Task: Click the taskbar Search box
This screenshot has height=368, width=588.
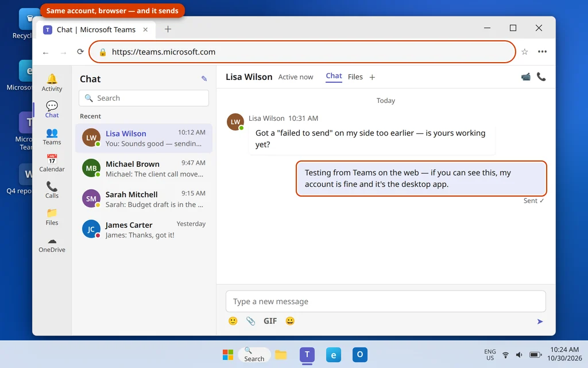Action: (254, 354)
